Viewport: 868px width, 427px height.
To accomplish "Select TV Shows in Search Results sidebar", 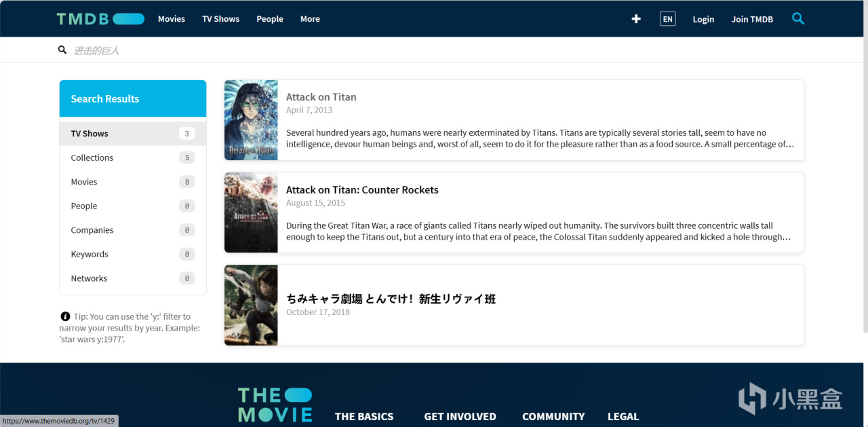I will [x=133, y=134].
